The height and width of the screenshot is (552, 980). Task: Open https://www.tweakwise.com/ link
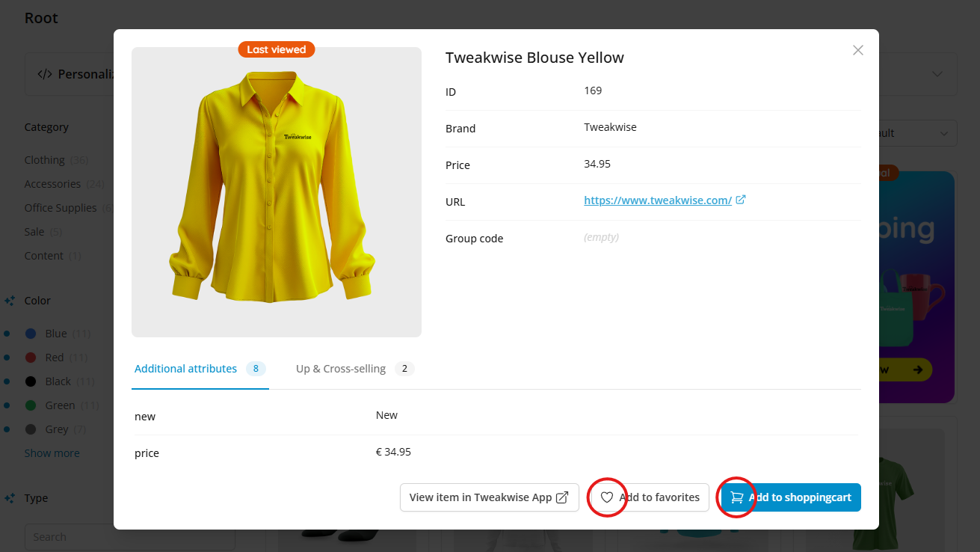[658, 200]
